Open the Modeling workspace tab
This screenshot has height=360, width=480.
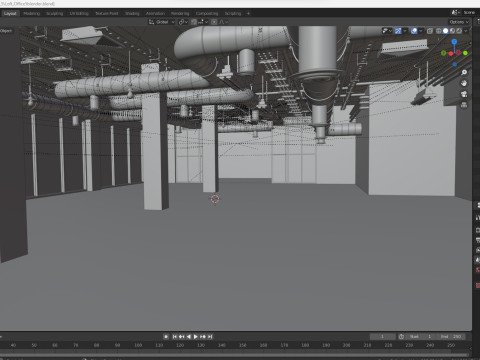pyautogui.click(x=32, y=13)
